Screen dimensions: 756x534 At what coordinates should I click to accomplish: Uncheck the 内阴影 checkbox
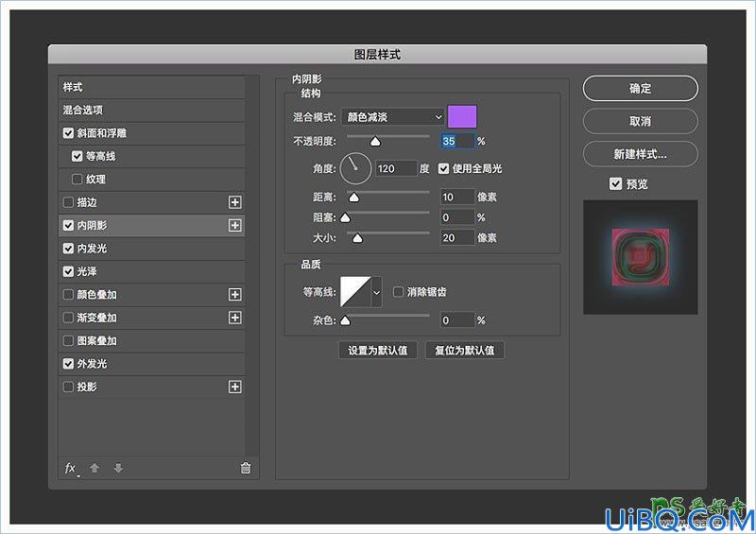68,225
